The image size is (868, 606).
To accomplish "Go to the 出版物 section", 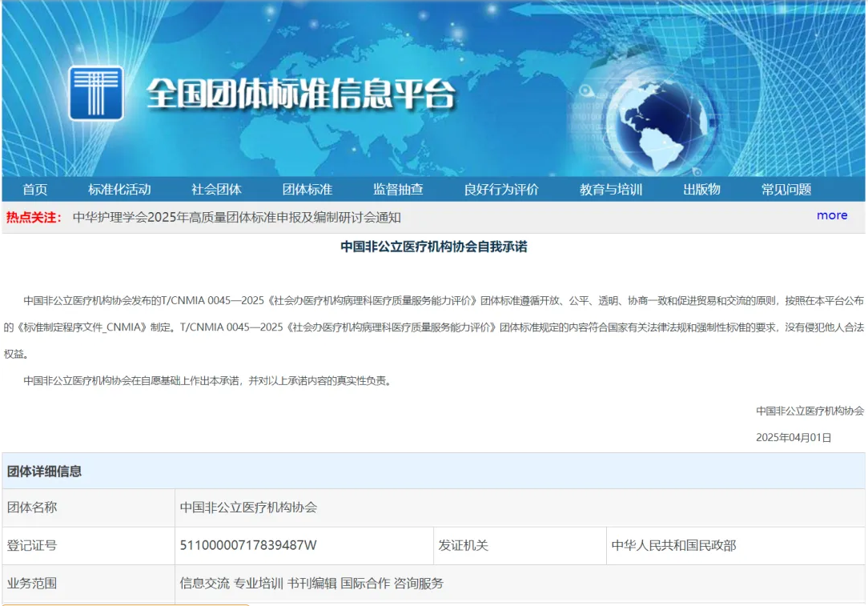I will [x=701, y=189].
